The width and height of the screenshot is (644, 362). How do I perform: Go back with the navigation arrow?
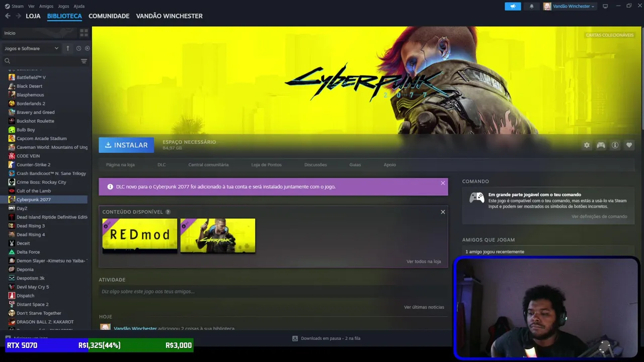(8, 16)
